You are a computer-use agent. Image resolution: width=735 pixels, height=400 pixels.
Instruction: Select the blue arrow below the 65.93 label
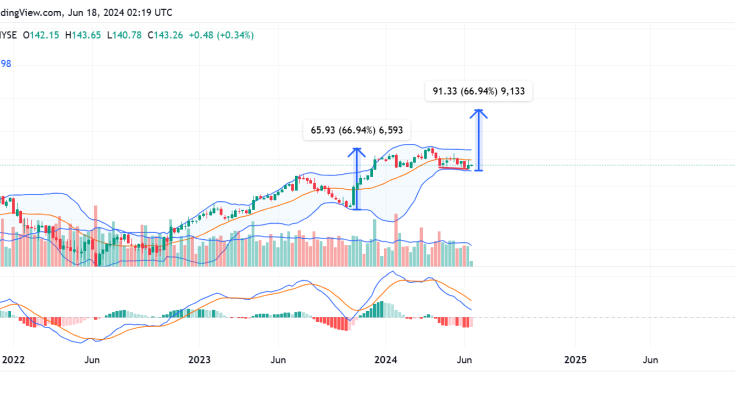click(355, 178)
